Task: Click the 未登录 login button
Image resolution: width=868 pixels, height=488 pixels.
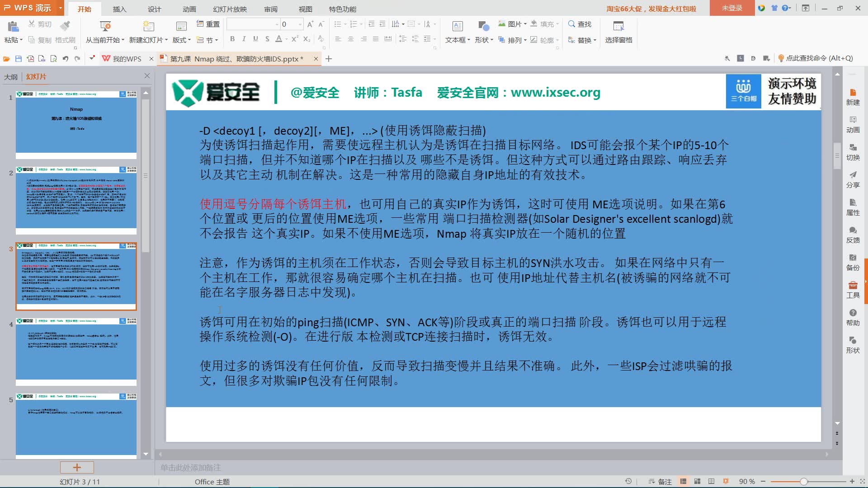Action: pos(731,8)
